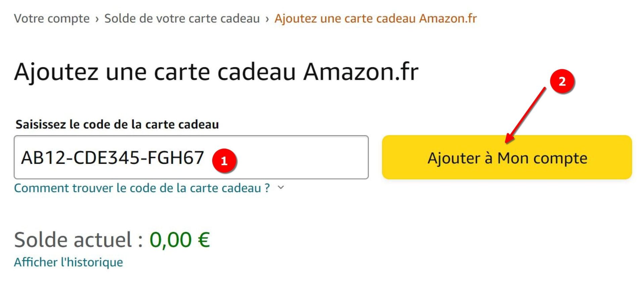Submit the code using 'Ajouter à Mon compte'
The height and width of the screenshot is (288, 644).
click(x=506, y=158)
